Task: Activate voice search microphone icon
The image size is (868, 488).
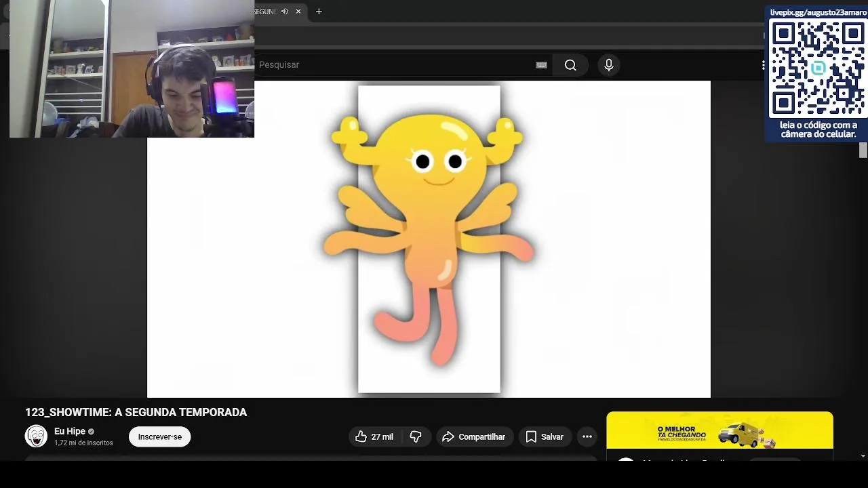Action: pyautogui.click(x=608, y=65)
